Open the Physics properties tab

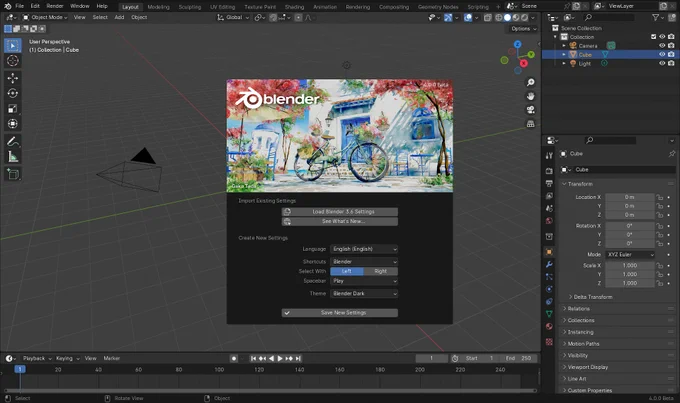(x=549, y=289)
